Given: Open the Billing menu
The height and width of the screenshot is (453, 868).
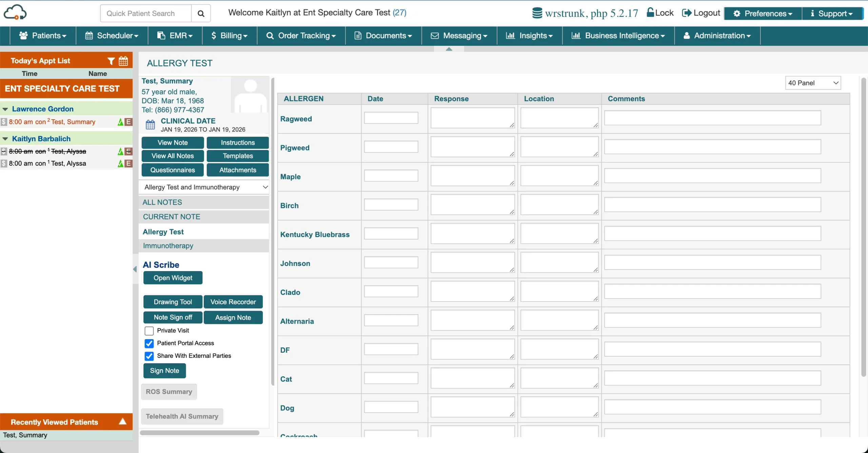Looking at the screenshot, I should 229,36.
